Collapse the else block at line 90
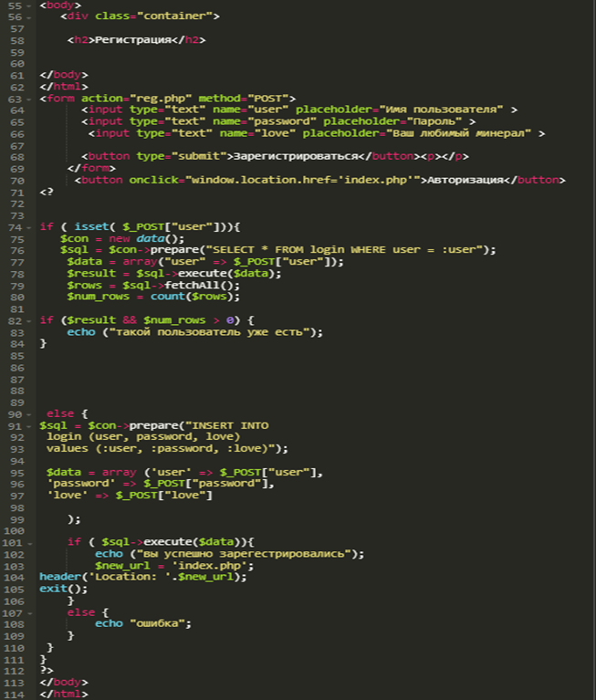The height and width of the screenshot is (700, 596). tap(29, 415)
